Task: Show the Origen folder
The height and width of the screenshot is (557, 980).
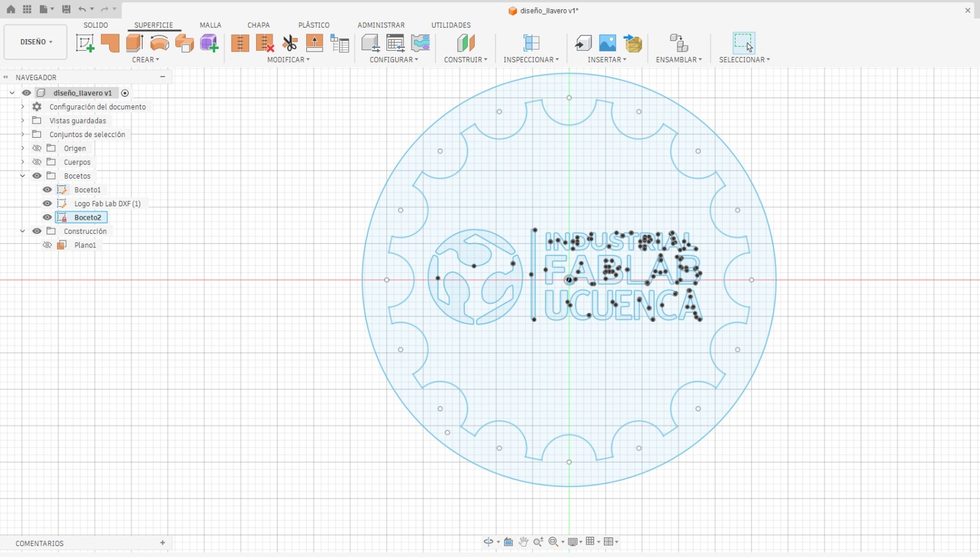Action: (37, 148)
